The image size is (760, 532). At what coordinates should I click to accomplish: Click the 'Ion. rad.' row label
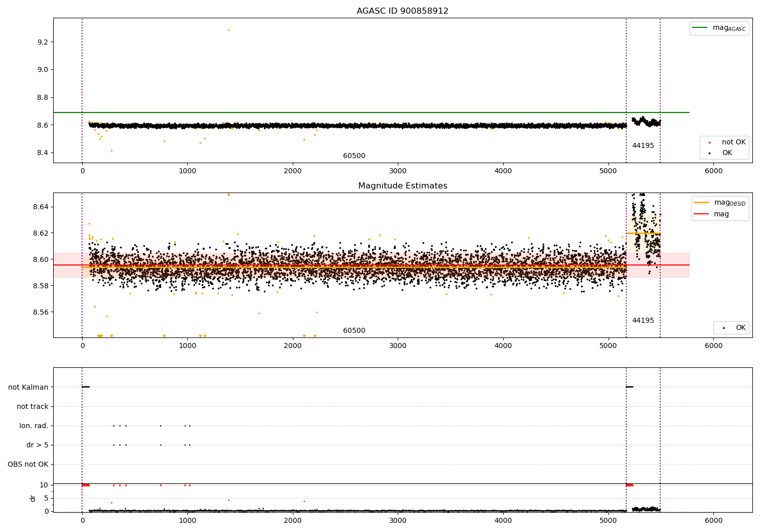[34, 426]
